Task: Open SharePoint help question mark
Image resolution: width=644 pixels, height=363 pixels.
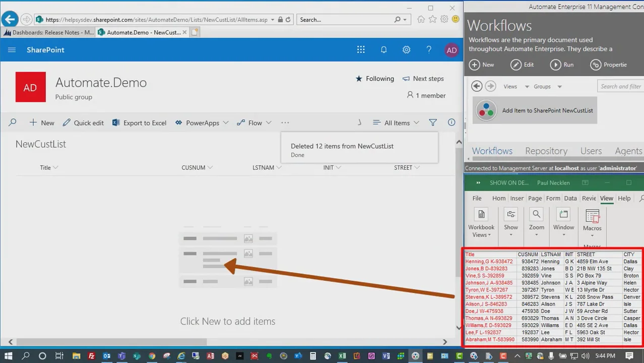Action: [x=429, y=49]
